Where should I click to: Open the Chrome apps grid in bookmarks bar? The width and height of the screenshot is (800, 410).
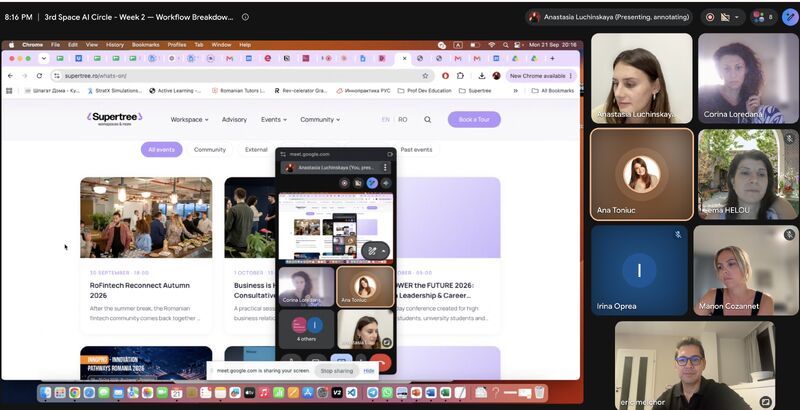coord(9,91)
